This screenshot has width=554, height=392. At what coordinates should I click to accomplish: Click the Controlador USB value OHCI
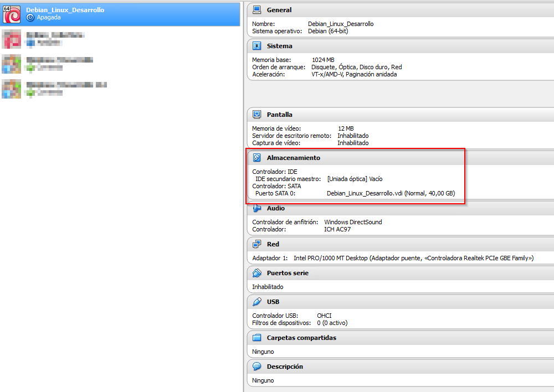(324, 316)
